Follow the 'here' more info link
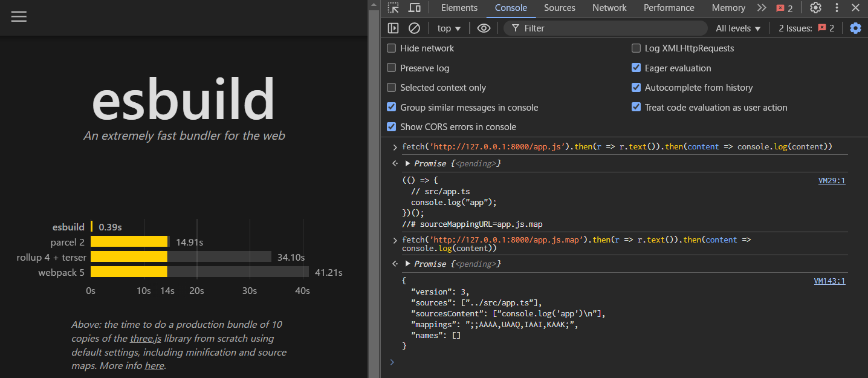868x378 pixels. point(154,366)
